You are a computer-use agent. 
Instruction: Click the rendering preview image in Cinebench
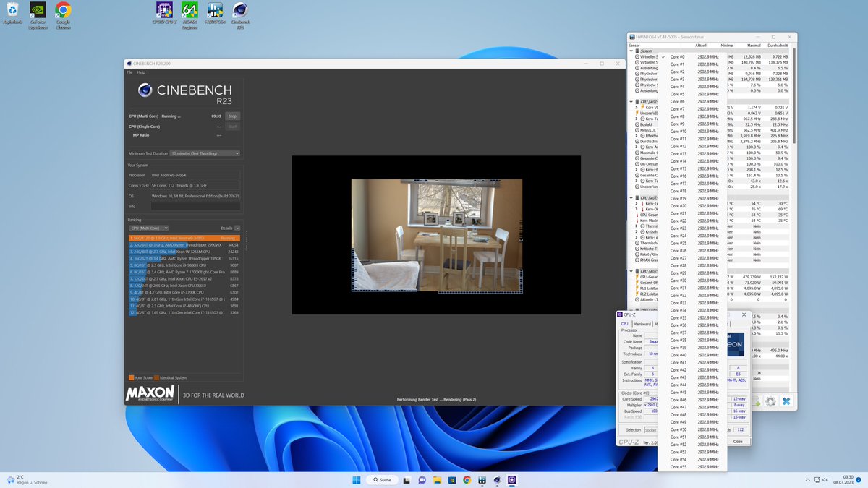coord(436,235)
